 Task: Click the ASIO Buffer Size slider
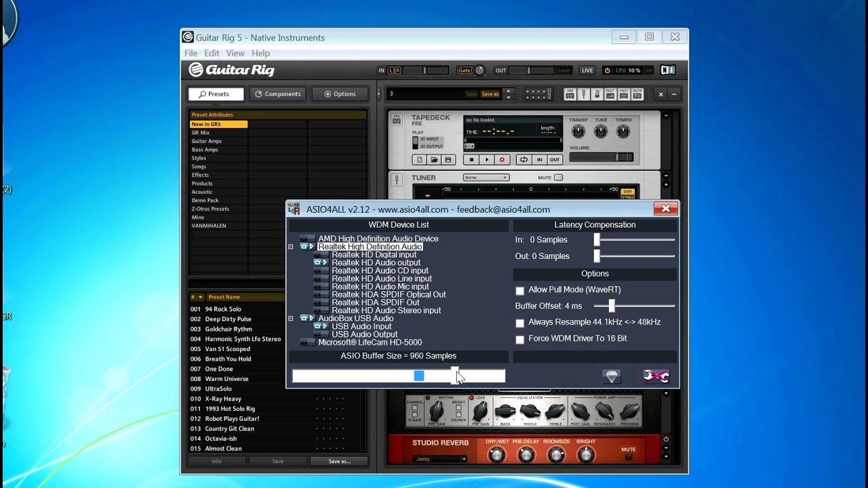tap(399, 375)
